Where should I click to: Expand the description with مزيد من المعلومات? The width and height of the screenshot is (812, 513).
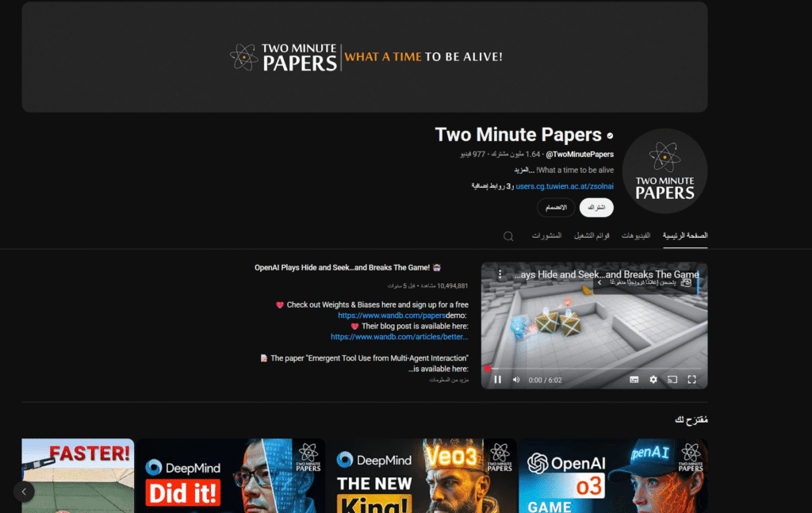pyautogui.click(x=449, y=380)
